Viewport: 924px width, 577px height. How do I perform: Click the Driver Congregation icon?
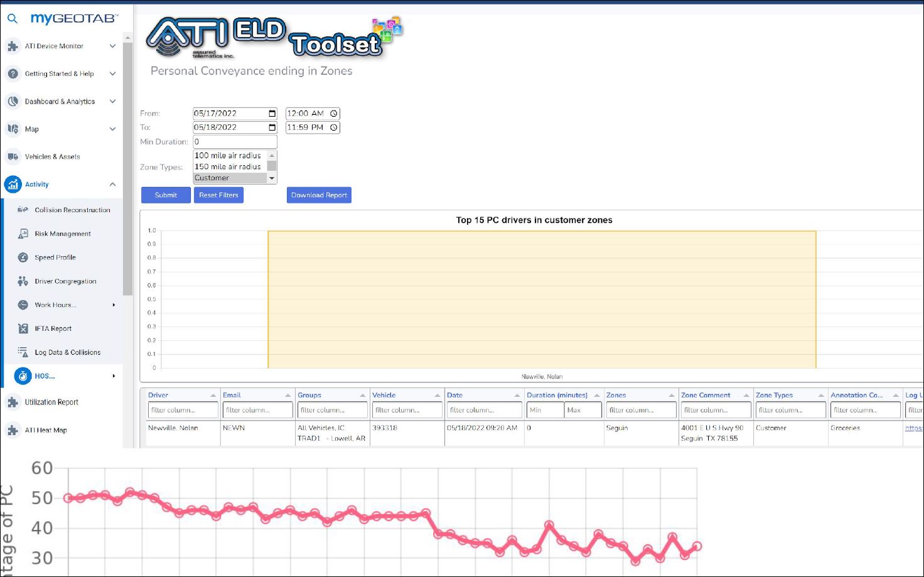(23, 281)
